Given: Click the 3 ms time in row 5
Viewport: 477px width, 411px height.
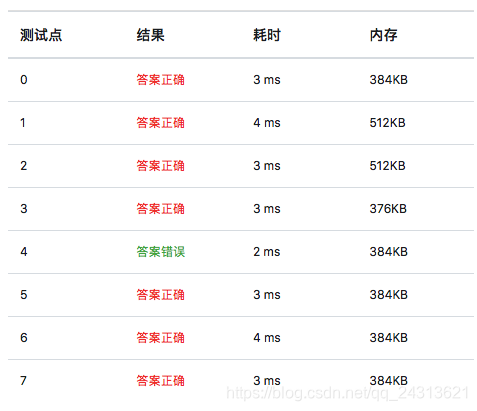Looking at the screenshot, I should (267, 295).
